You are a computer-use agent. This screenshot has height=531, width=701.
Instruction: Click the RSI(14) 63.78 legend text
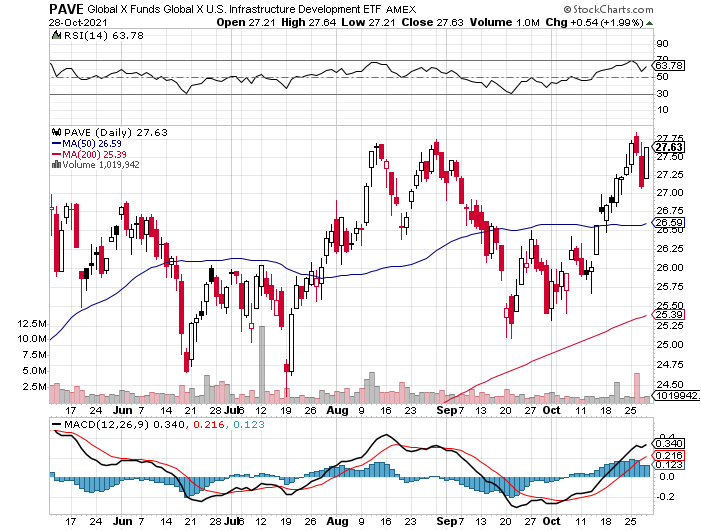(x=104, y=35)
